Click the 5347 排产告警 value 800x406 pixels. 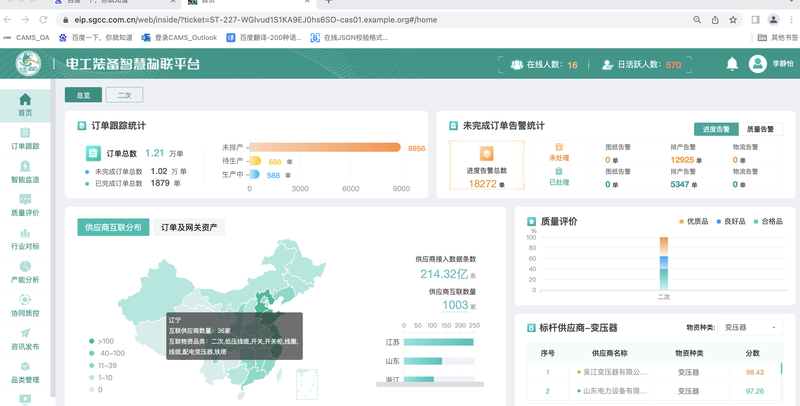coord(680,184)
